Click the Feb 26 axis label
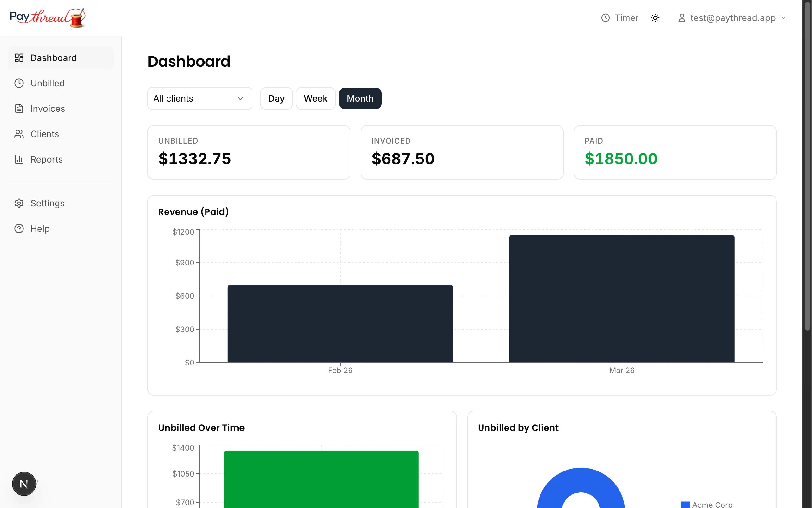This screenshot has height=508, width=812. (x=340, y=370)
